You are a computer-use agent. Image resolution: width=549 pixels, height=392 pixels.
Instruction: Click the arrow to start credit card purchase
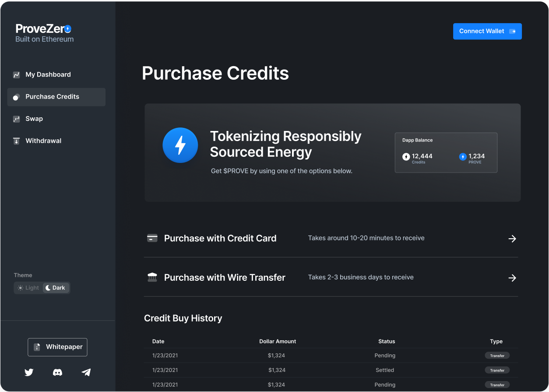click(x=512, y=239)
